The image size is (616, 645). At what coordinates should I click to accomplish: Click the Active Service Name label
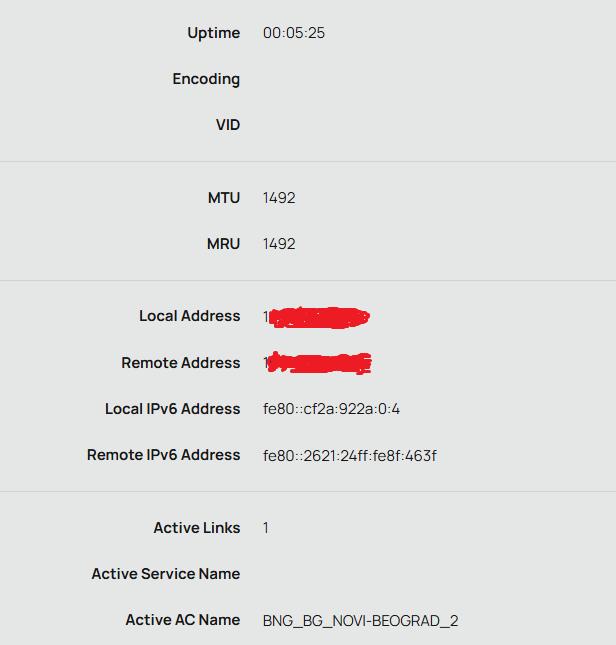click(165, 574)
